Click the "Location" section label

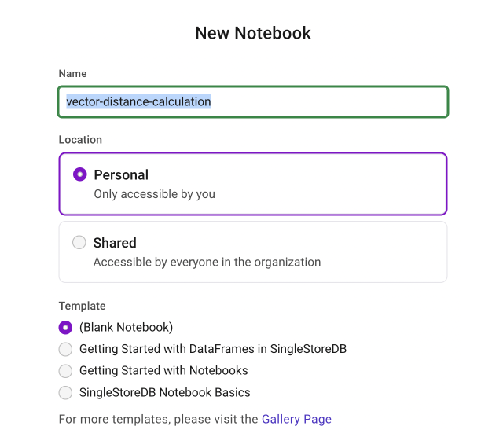80,139
